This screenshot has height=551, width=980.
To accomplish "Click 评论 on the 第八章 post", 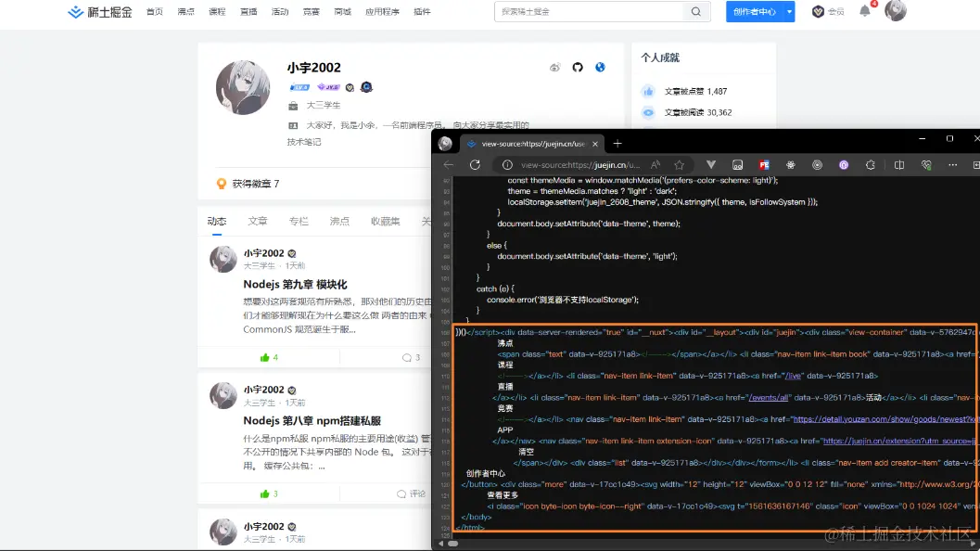I will [x=411, y=494].
